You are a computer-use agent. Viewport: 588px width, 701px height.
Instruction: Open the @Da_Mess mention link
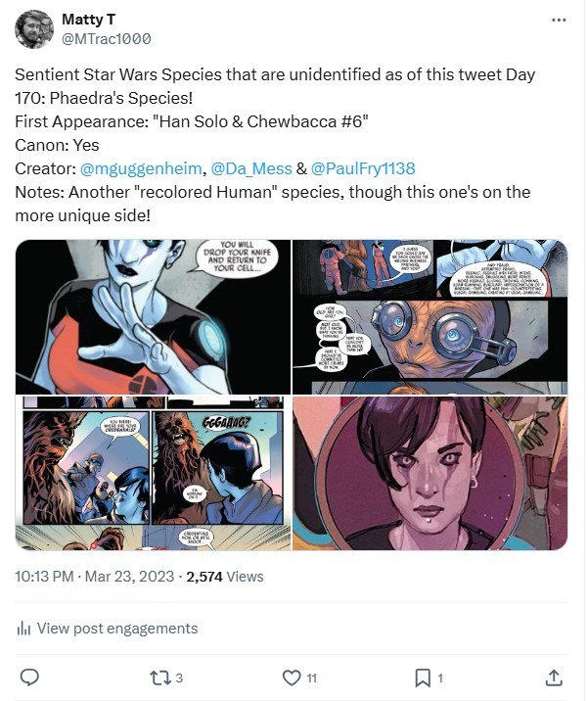[x=251, y=169]
